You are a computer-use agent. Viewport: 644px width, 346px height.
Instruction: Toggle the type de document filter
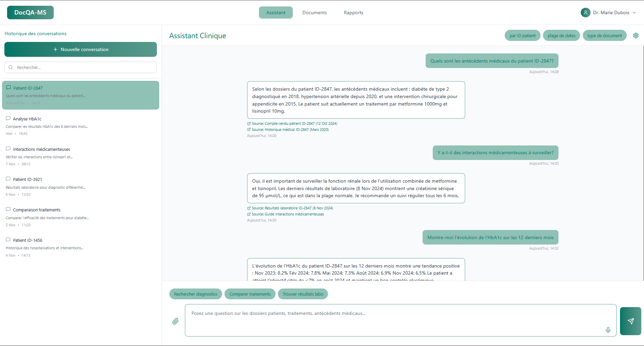tap(604, 36)
